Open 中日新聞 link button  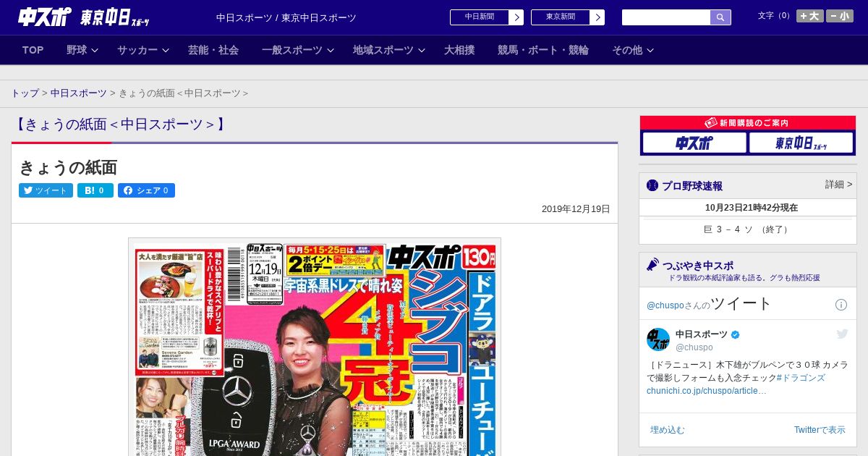[479, 17]
